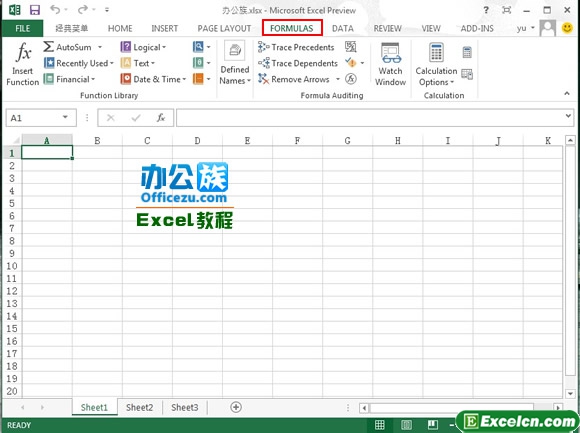Viewport: 580px width, 433px height.
Task: Click the user profile picture
Action: coord(547,28)
